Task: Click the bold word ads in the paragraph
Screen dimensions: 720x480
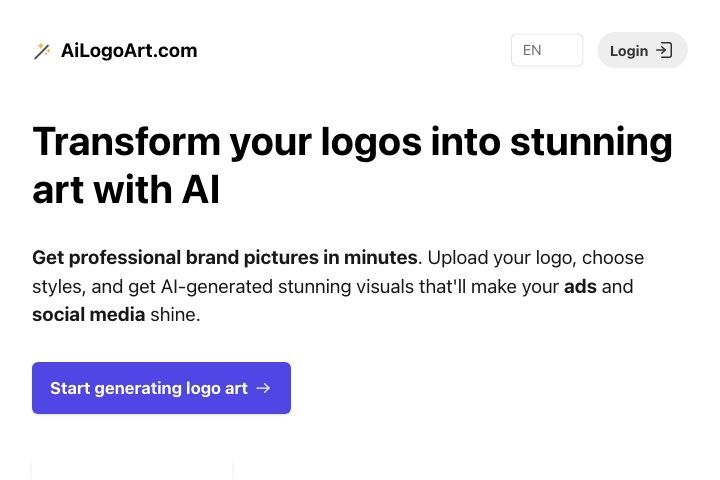Action: coord(580,287)
